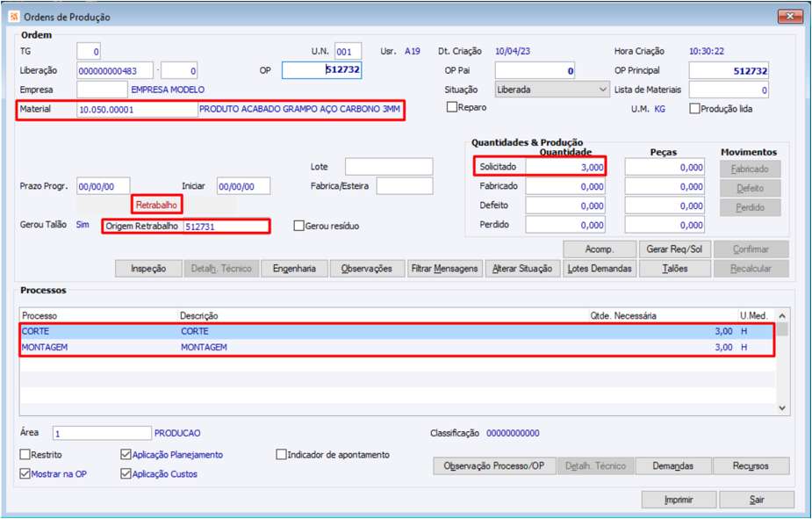Click the OP Pai field
The width and height of the screenshot is (812, 519).
[535, 70]
